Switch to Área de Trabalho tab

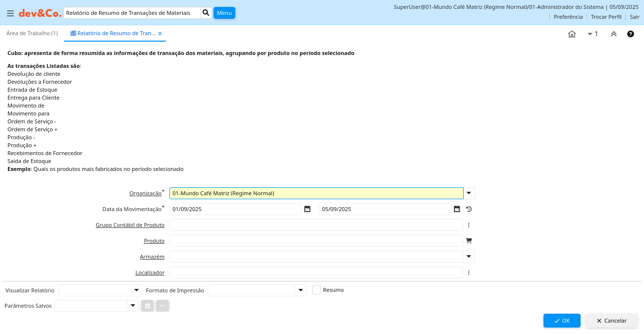click(x=32, y=33)
